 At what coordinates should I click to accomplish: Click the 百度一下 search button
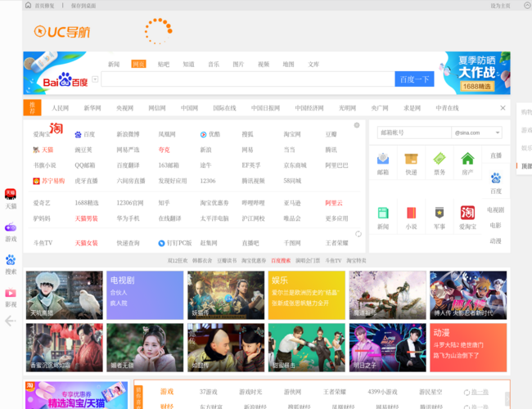(x=414, y=79)
